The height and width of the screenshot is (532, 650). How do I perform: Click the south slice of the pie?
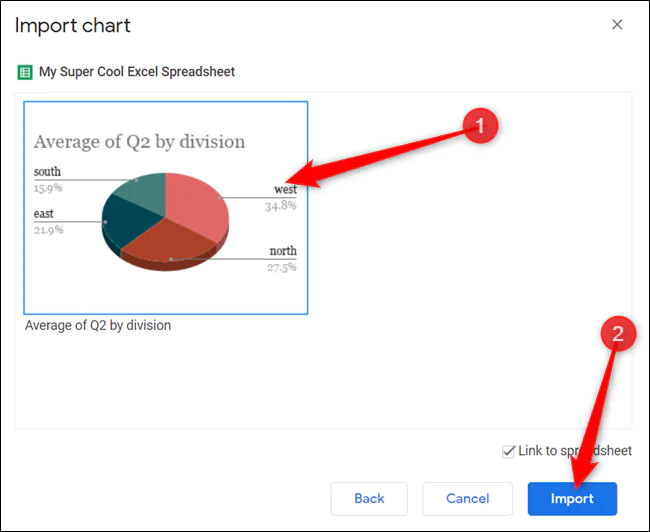[142, 189]
